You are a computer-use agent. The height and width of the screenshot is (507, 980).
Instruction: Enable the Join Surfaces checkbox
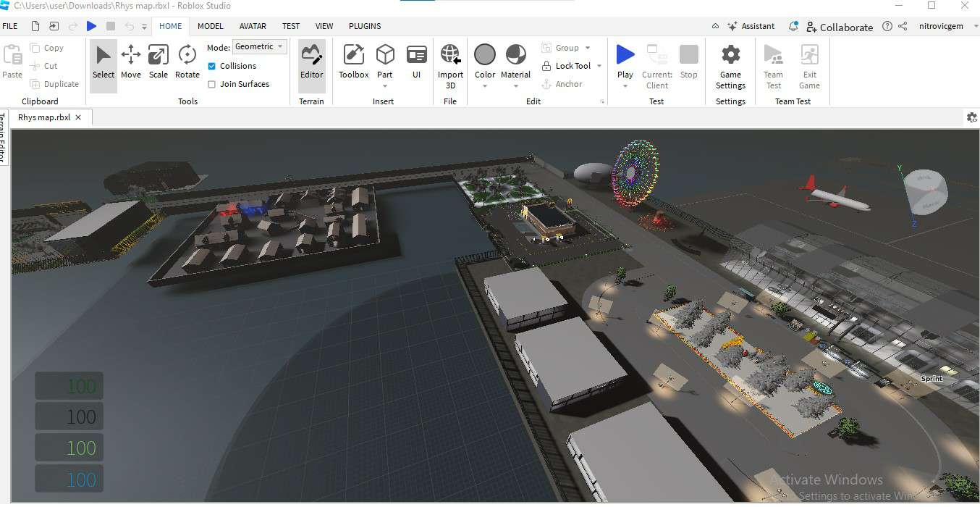(x=212, y=84)
